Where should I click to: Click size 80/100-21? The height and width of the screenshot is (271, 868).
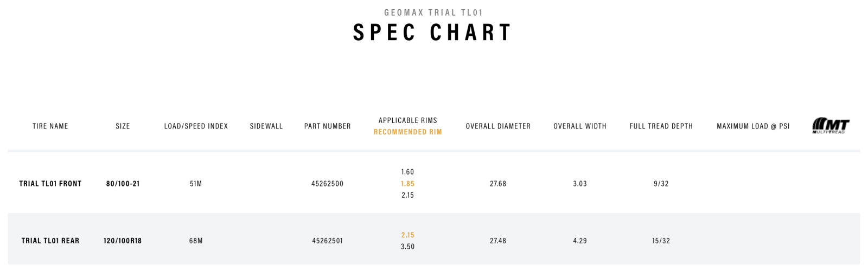point(123,184)
